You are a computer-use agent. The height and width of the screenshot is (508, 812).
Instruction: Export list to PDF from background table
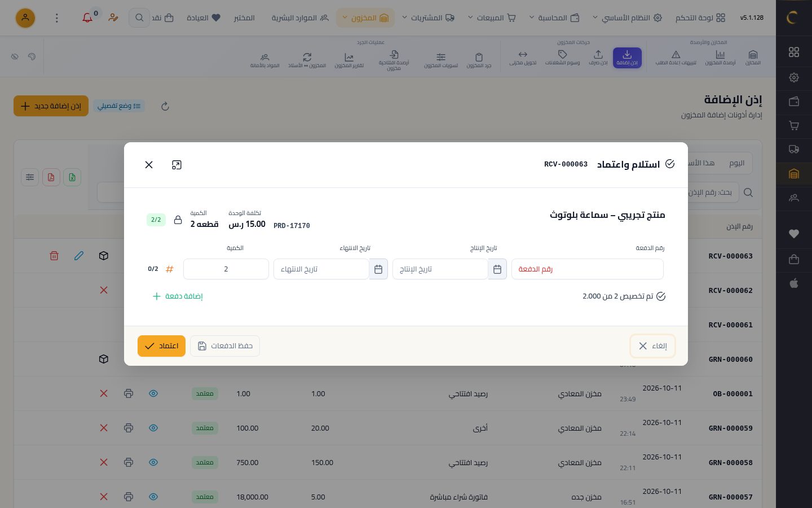[51, 177]
